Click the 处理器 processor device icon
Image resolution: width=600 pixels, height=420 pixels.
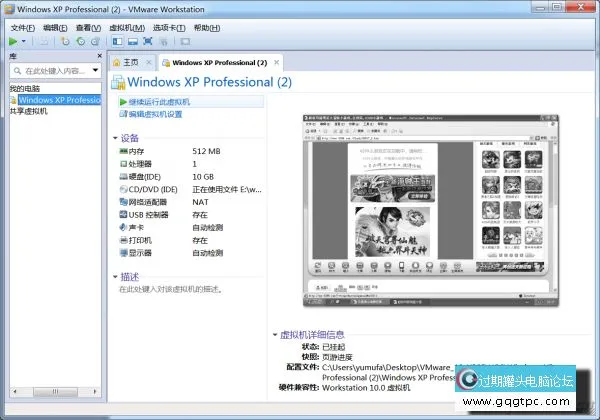123,164
